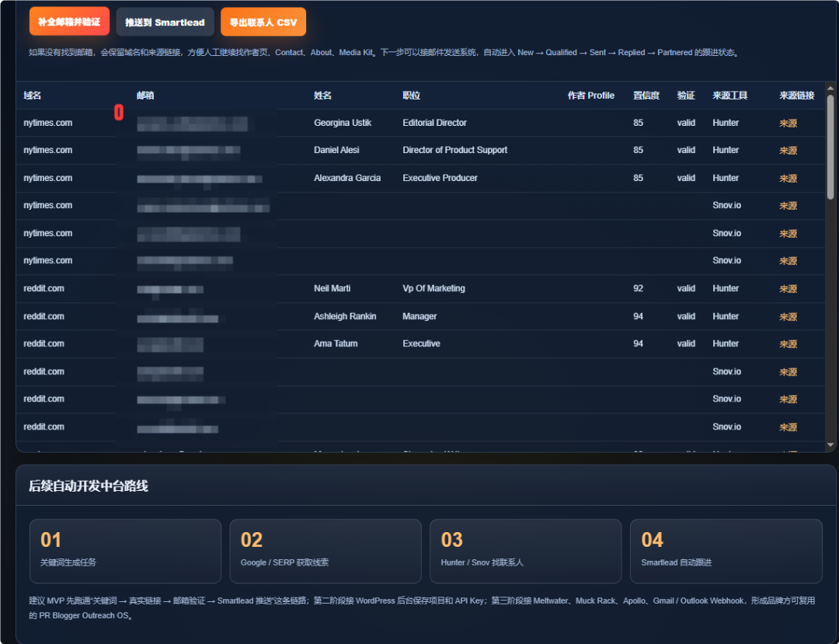Click the 来源工具 column header
Screen dimensions: 839x644
click(729, 96)
